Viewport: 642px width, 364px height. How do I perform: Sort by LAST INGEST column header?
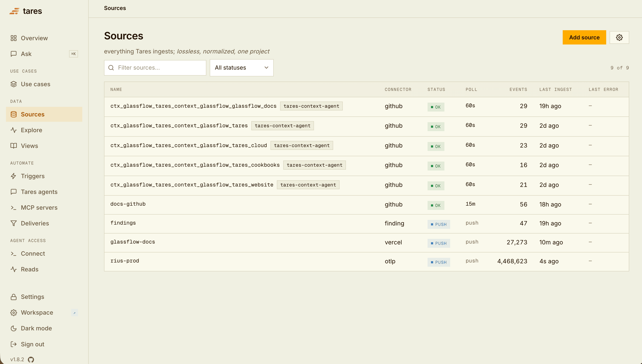(555, 89)
